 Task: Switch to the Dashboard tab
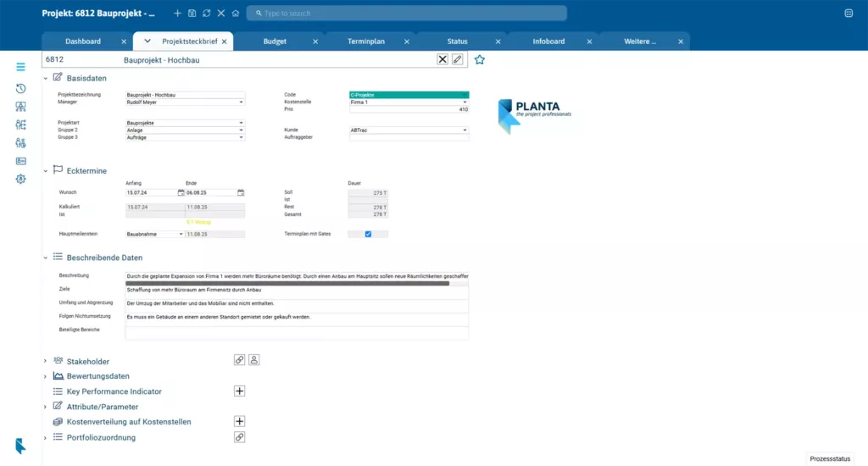click(x=83, y=42)
